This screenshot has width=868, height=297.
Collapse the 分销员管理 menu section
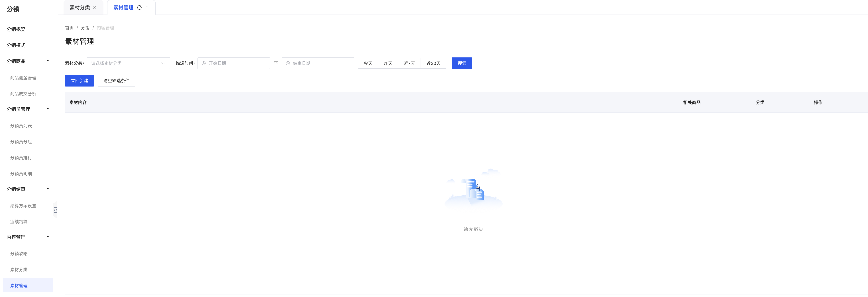(x=48, y=109)
